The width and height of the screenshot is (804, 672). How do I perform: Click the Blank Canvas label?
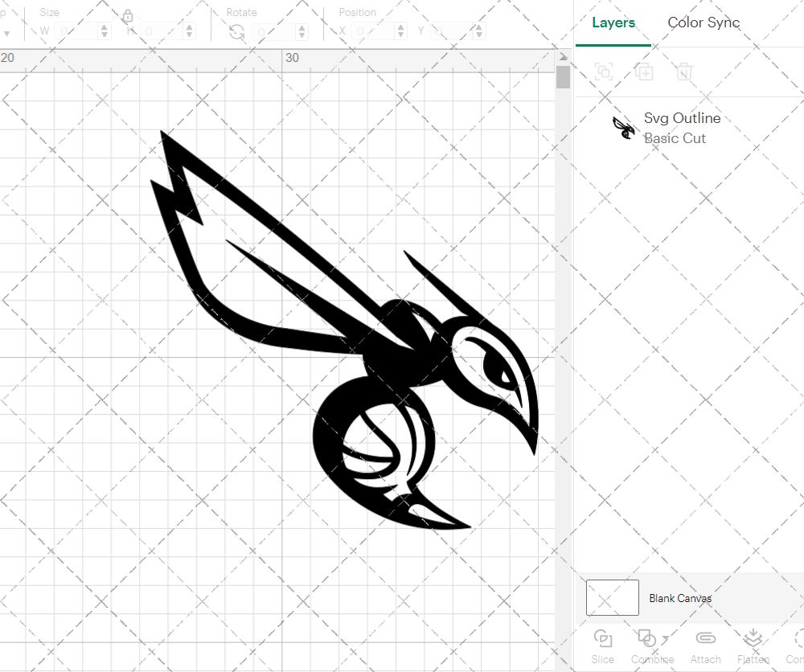click(680, 598)
